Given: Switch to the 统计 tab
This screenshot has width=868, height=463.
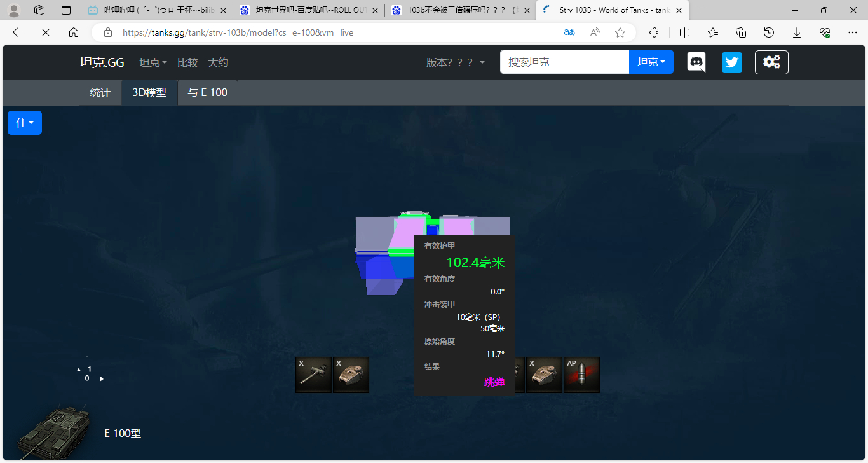Looking at the screenshot, I should click(x=100, y=92).
